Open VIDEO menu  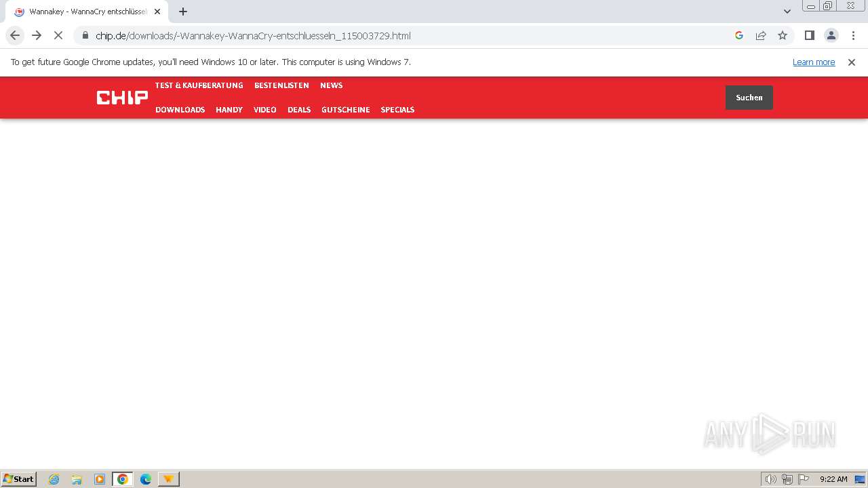[x=265, y=110]
